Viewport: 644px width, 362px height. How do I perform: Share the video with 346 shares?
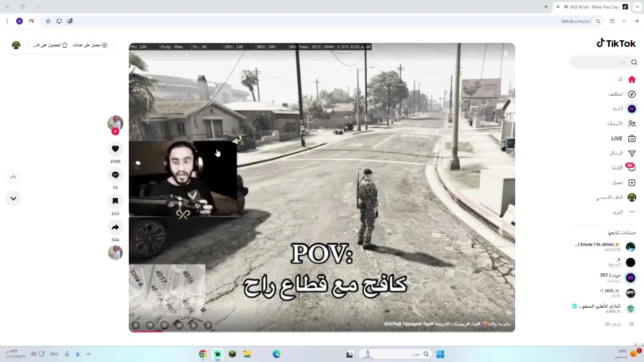[x=115, y=227]
